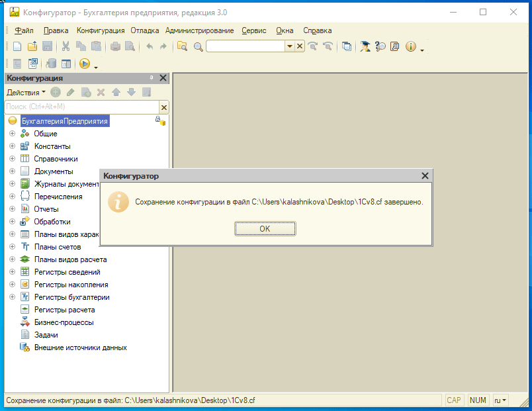Click the open file folder icon

(32, 46)
